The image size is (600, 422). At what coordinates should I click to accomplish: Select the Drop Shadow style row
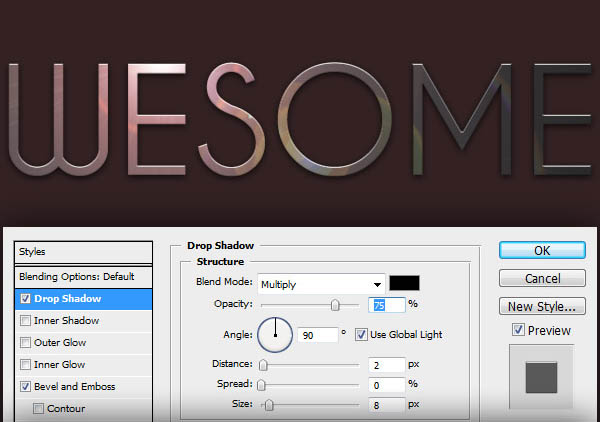(83, 299)
